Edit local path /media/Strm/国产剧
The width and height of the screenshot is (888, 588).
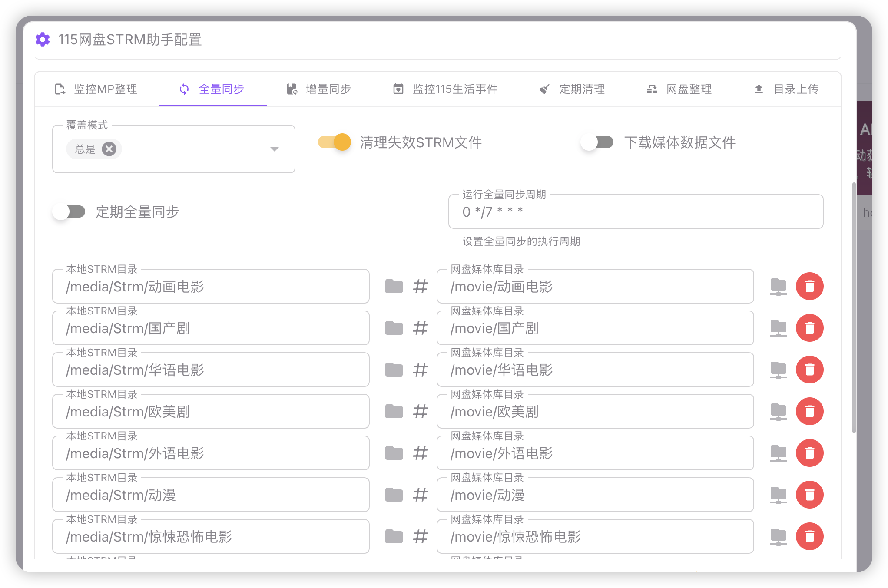pos(211,328)
